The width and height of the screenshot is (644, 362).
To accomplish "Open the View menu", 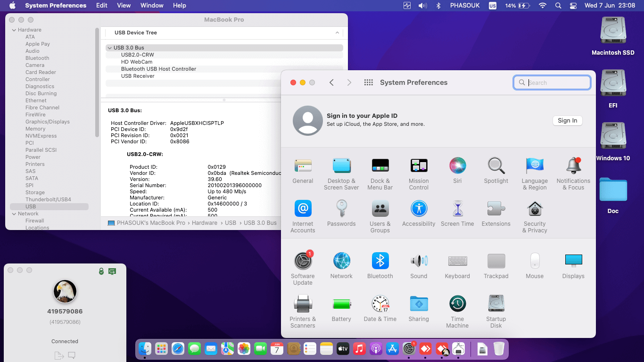I will point(124,5).
